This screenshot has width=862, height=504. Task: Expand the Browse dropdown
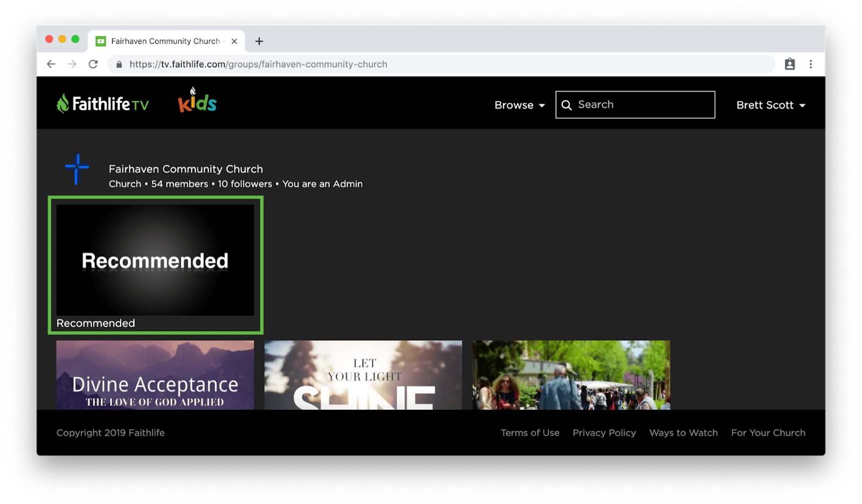(x=519, y=105)
